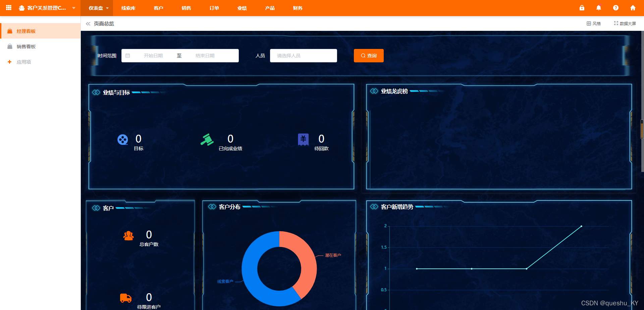
Task: Click the 页面总览 breadcrumb text
Action: [x=104, y=24]
